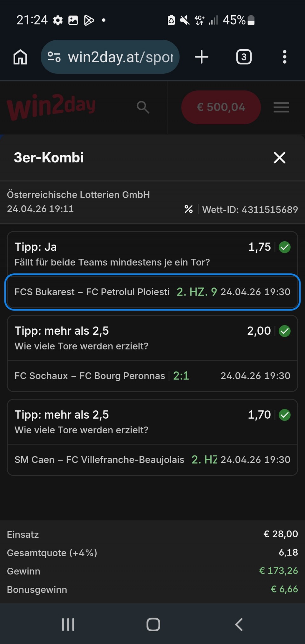Open the tab switcher showing 3 tabs
This screenshot has height=644, width=305.
point(244,57)
